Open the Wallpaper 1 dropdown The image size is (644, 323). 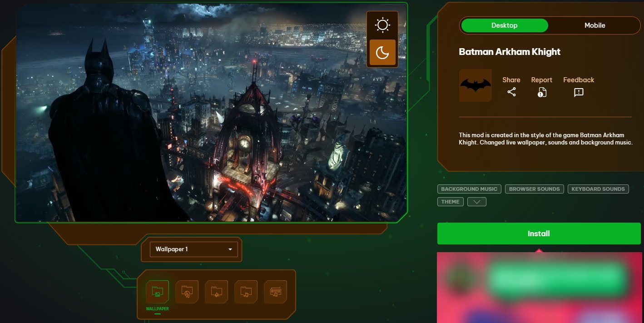(194, 249)
